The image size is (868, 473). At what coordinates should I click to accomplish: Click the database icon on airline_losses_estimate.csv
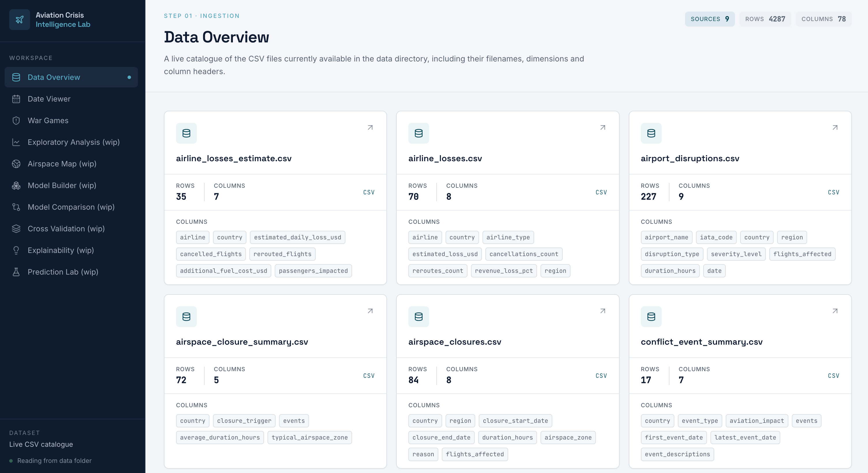(x=186, y=133)
